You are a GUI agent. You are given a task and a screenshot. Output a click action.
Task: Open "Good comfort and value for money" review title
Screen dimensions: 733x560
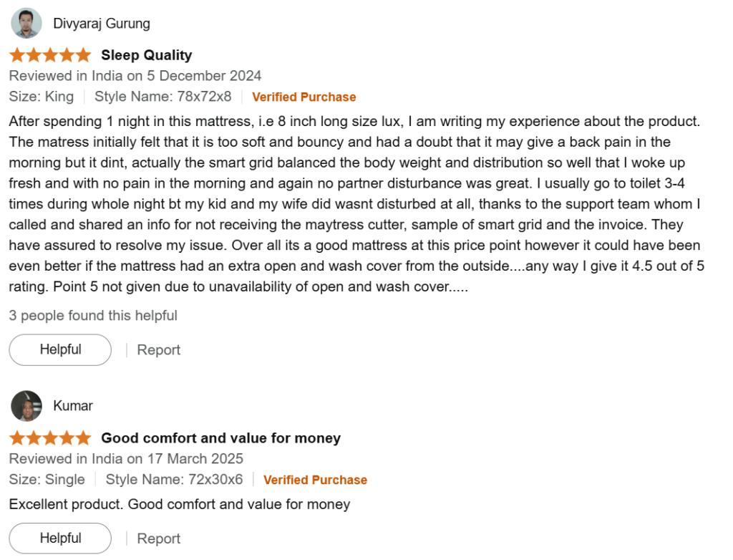pyautogui.click(x=220, y=438)
